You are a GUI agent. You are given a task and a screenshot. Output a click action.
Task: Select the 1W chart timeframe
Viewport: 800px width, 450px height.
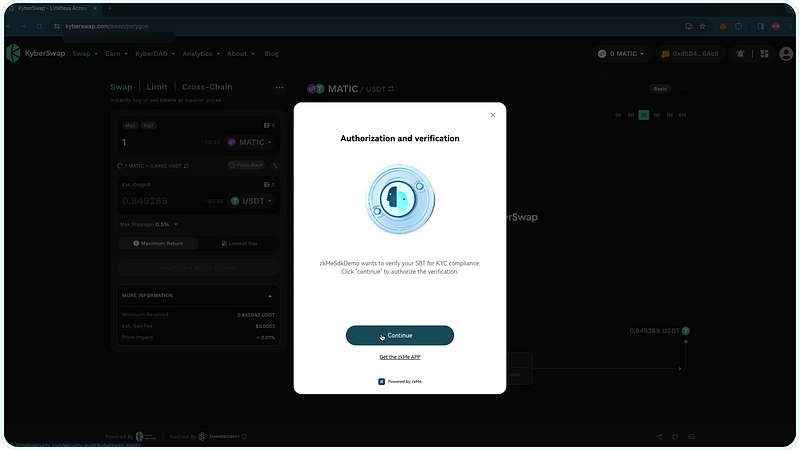click(x=656, y=115)
